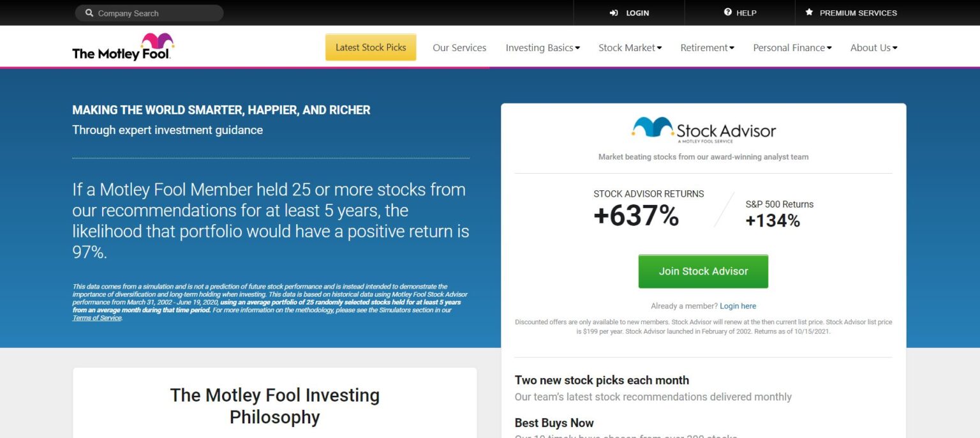Focus the Company Search input field
This screenshot has height=438, width=980.
(x=149, y=13)
